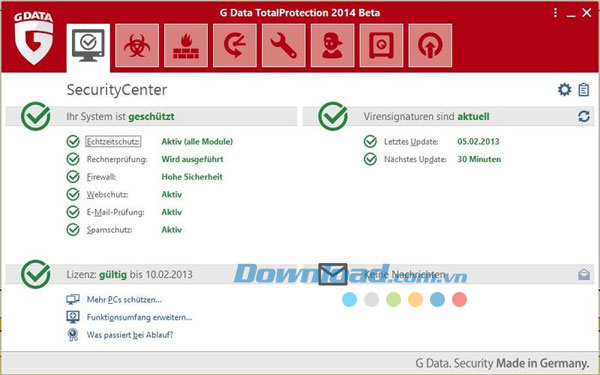Click the checkmark next to E-Mail-Prüfung
This screenshot has height=375, width=600.
pyautogui.click(x=73, y=212)
